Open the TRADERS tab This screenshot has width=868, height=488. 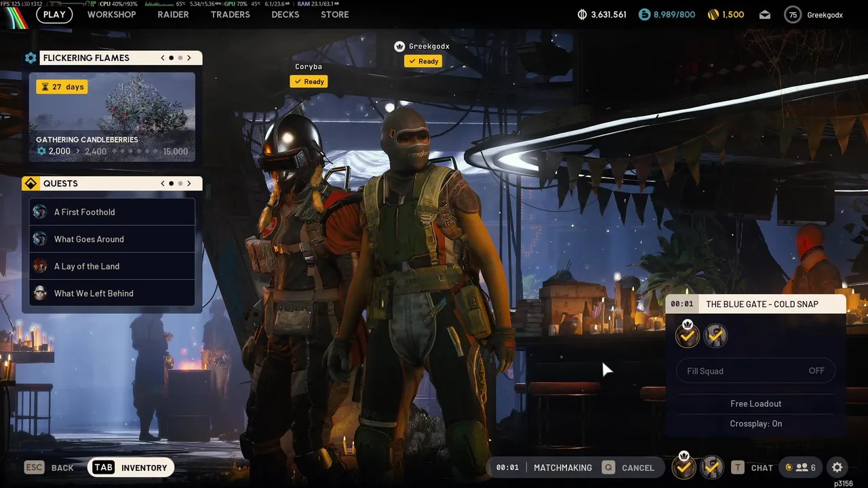click(230, 14)
